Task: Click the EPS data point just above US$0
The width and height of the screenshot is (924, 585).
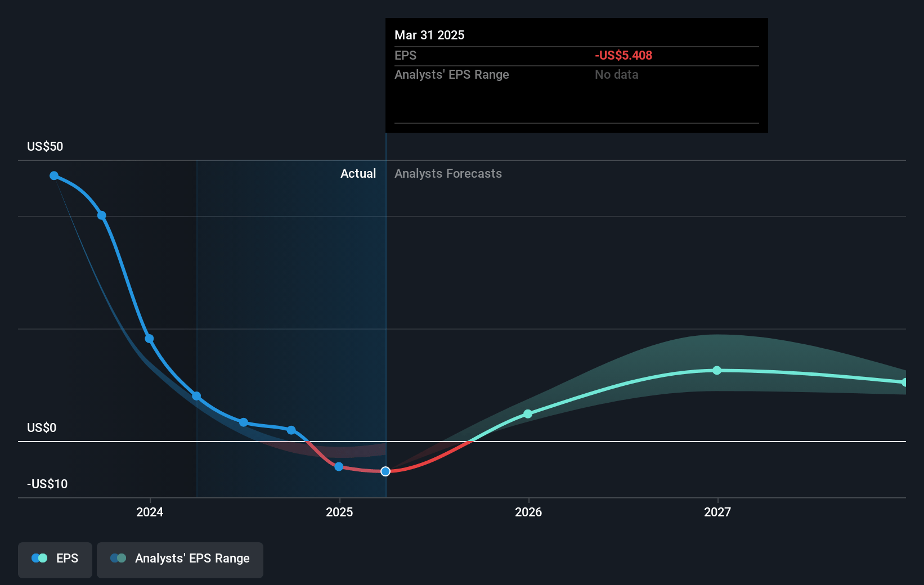Action: point(291,430)
